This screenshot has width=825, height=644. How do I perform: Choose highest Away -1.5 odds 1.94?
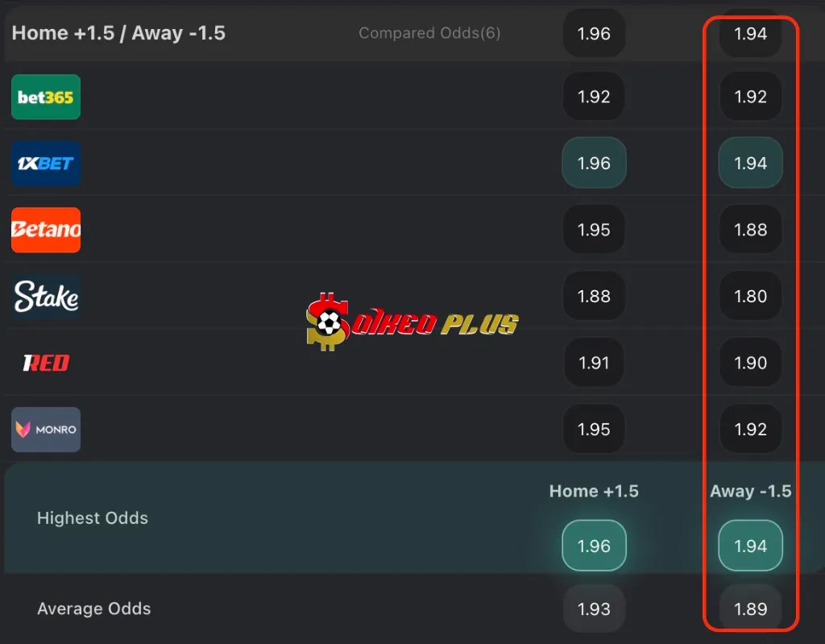pyautogui.click(x=750, y=546)
